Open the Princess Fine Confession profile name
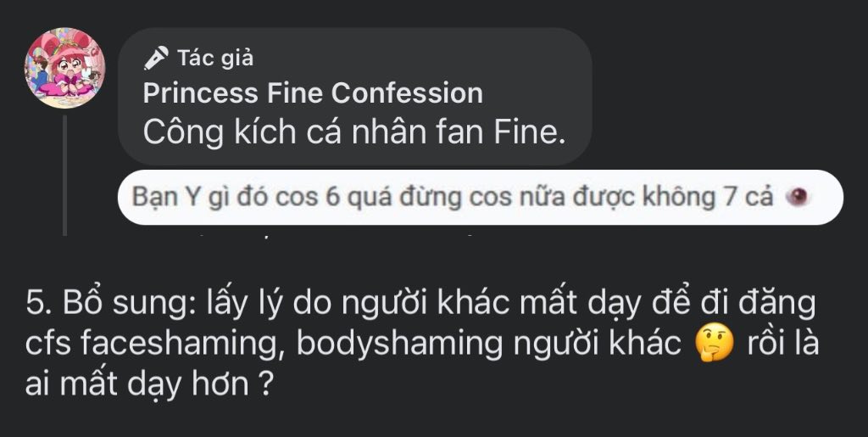This screenshot has height=437, width=868. (x=313, y=92)
